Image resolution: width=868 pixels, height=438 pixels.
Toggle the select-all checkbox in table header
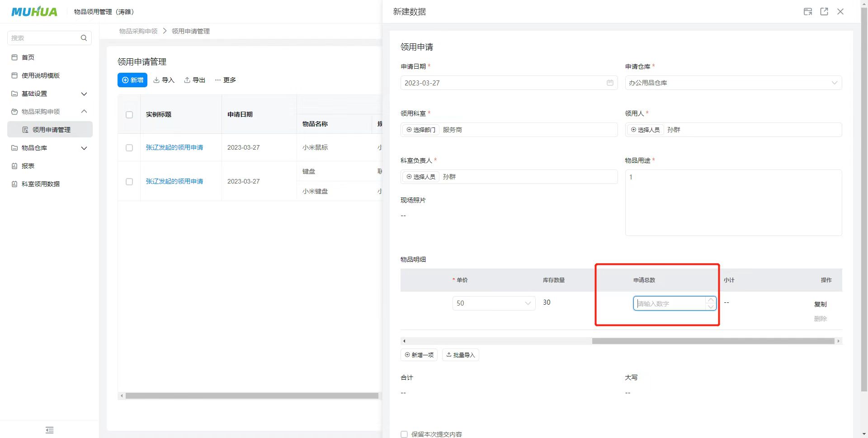129,115
